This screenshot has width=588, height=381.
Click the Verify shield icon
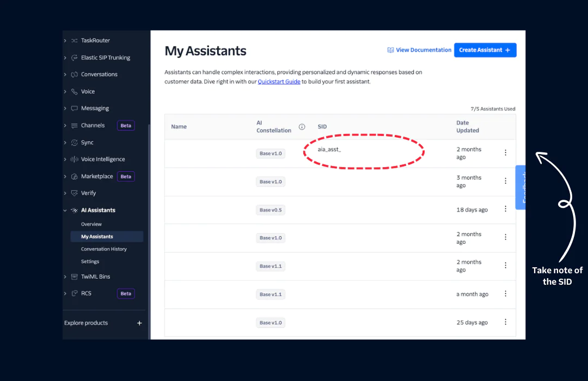coord(74,193)
